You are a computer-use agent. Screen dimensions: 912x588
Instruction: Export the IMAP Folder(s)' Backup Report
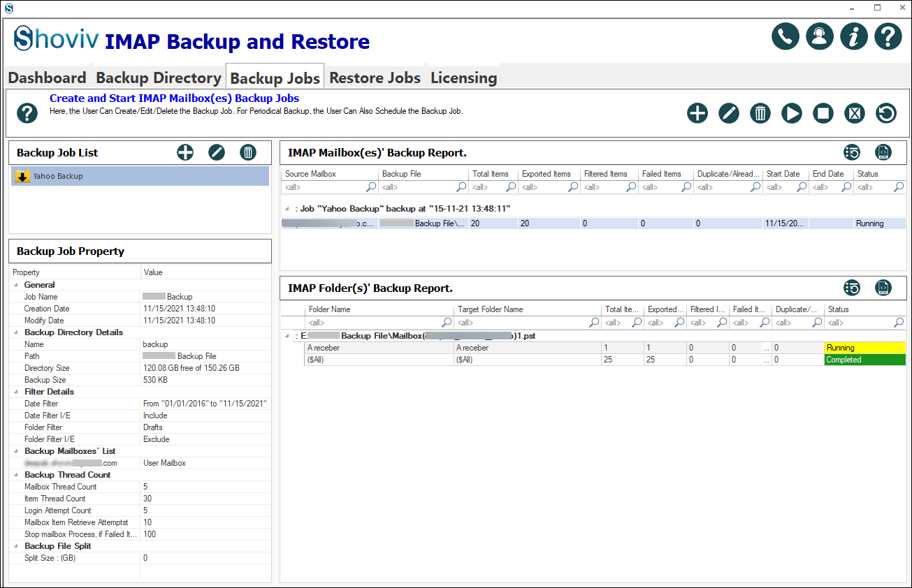(883, 288)
